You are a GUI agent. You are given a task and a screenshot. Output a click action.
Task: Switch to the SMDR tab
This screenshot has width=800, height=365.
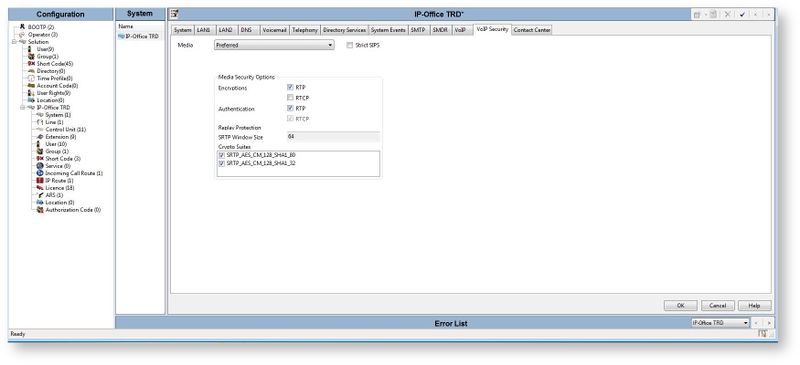(440, 30)
